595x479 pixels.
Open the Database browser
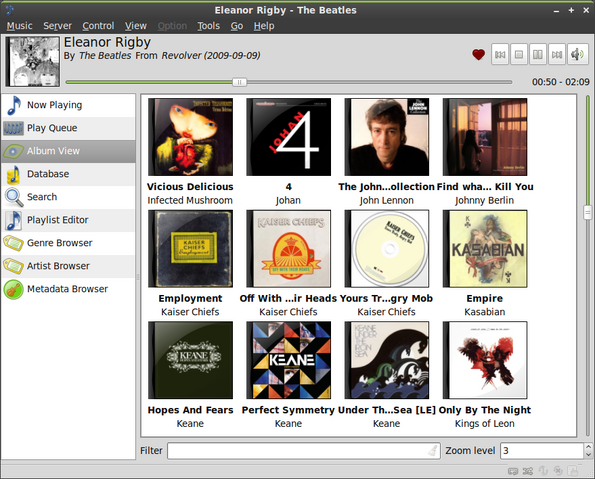point(68,174)
